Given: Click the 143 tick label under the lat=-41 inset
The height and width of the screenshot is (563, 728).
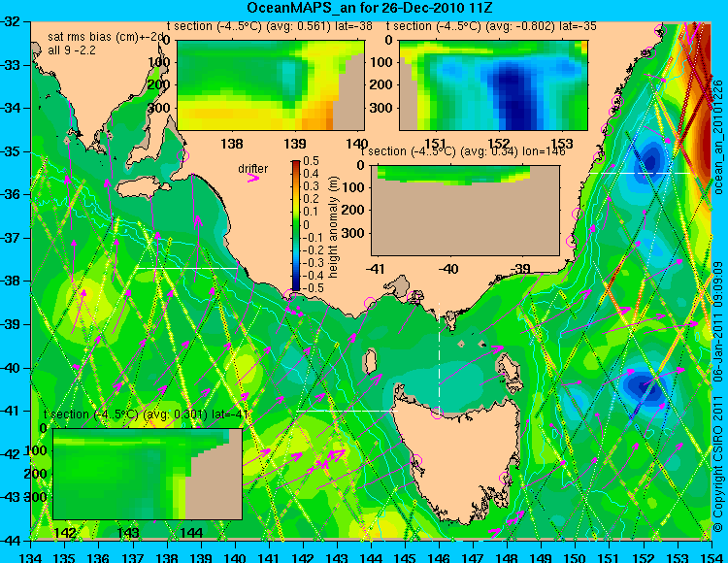Looking at the screenshot, I should pyautogui.click(x=128, y=533).
